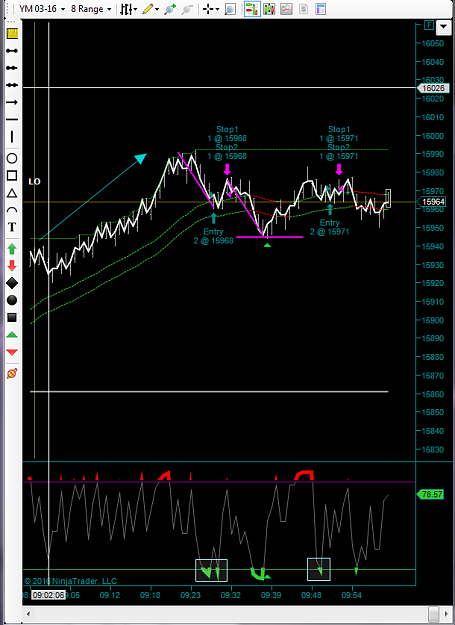Image resolution: width=455 pixels, height=625 pixels.
Task: Select the Ellipse drawing tool
Action: click(12, 158)
